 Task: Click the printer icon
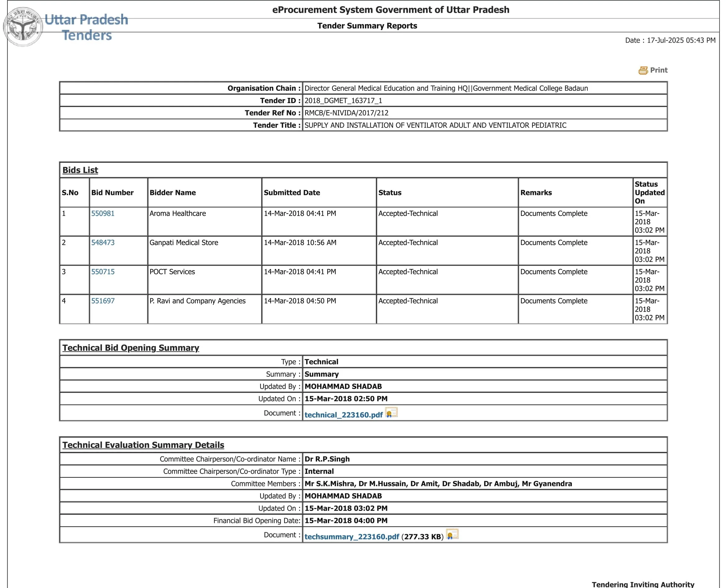[x=643, y=70]
